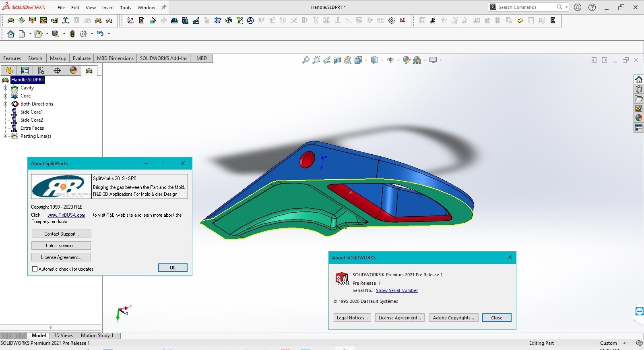
Task: Open the Appearances task pane icon
Action: point(639,118)
